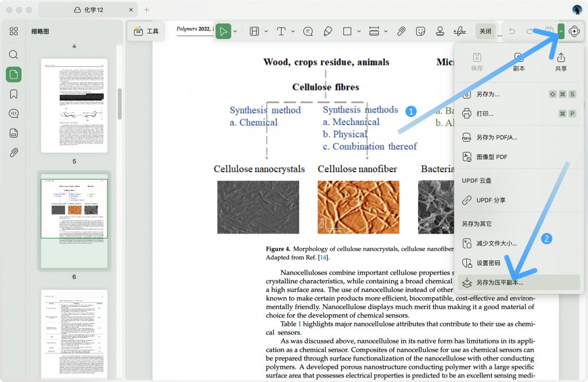Open the search panel in the sidebar

click(x=14, y=54)
